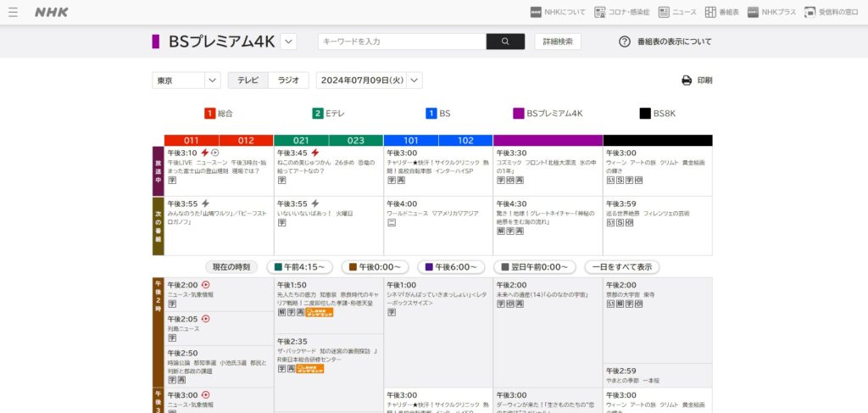Click the NHKオンデマンド badge under 先人たちの底力
This screenshot has height=413, width=868.
(320, 312)
